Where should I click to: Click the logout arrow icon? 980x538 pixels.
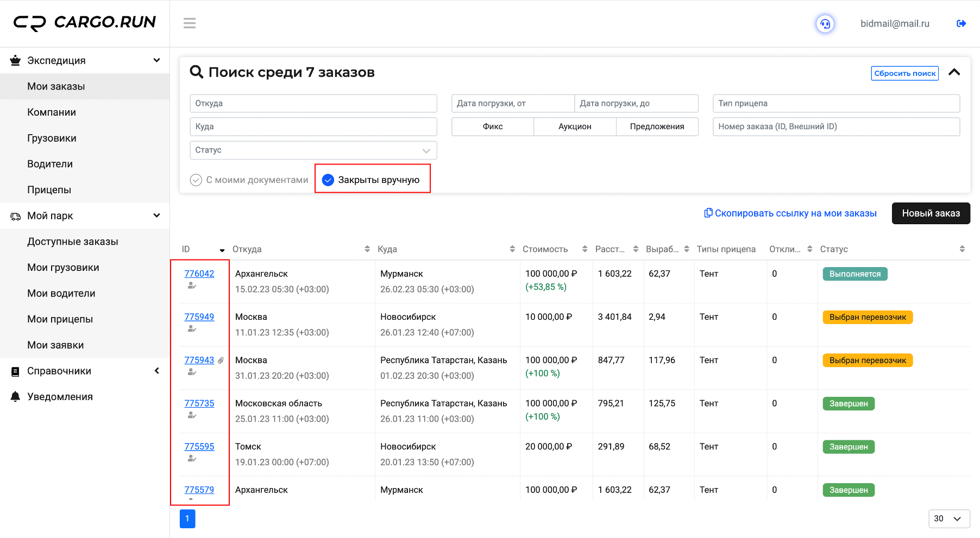point(961,23)
